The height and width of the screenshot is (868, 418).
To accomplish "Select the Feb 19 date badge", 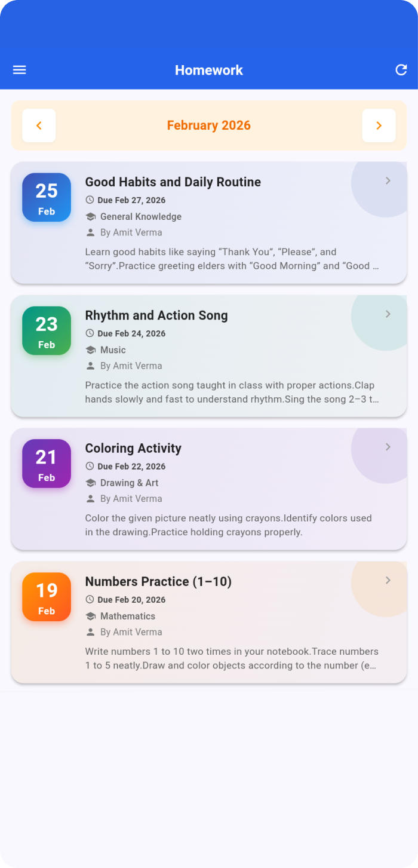I will coord(46,596).
